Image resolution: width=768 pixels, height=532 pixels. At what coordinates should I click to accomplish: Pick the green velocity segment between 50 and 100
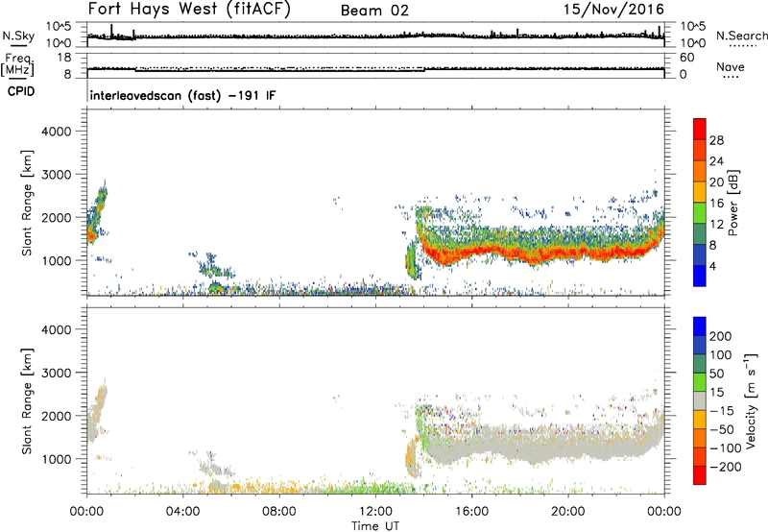[700, 364]
